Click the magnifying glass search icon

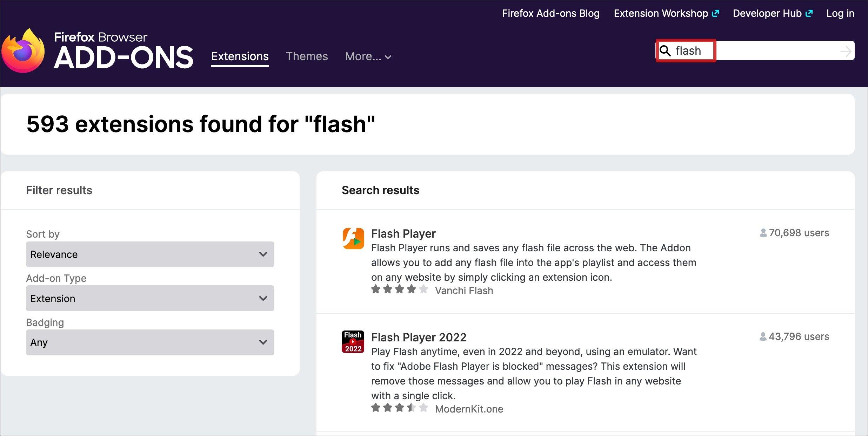[x=665, y=51]
